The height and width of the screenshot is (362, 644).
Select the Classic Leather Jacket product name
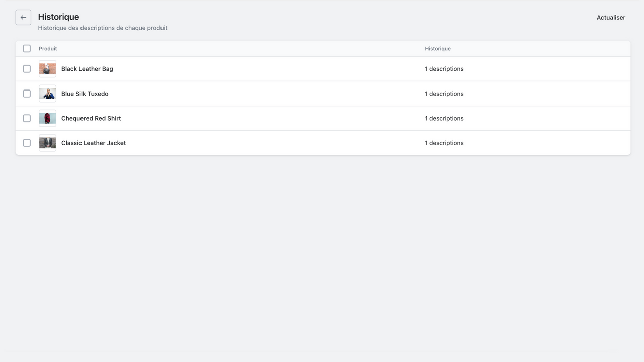94,143
